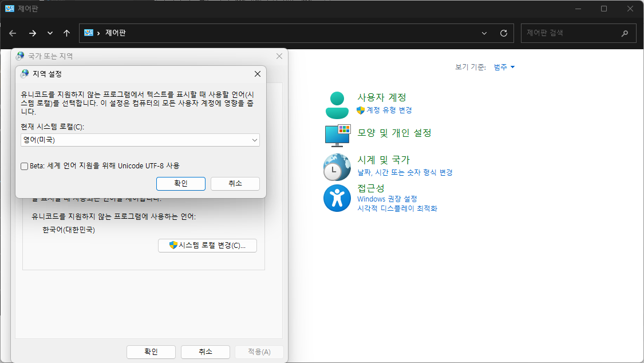Image resolution: width=644 pixels, height=363 pixels.
Task: Open the 현재 시스템 로캘 combo box
Action: tap(140, 140)
